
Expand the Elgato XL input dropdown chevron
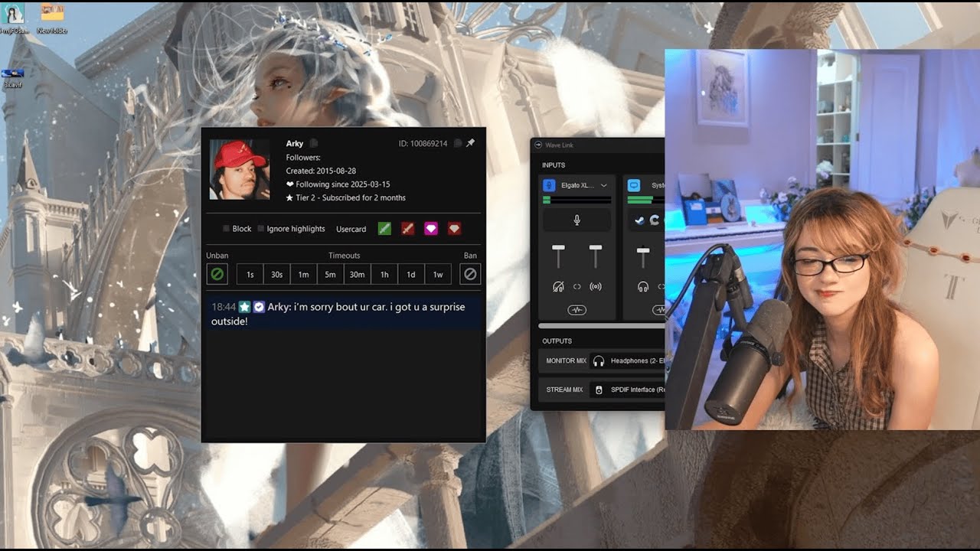[x=603, y=185]
